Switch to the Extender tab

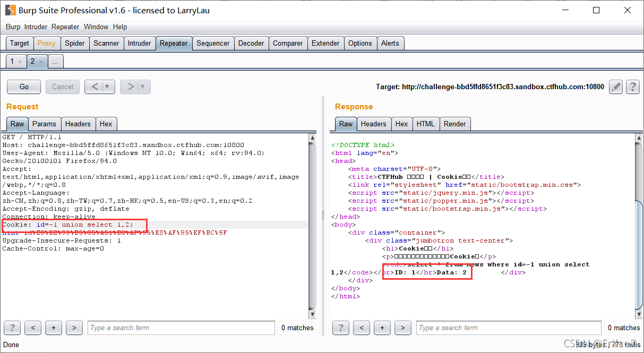point(325,43)
